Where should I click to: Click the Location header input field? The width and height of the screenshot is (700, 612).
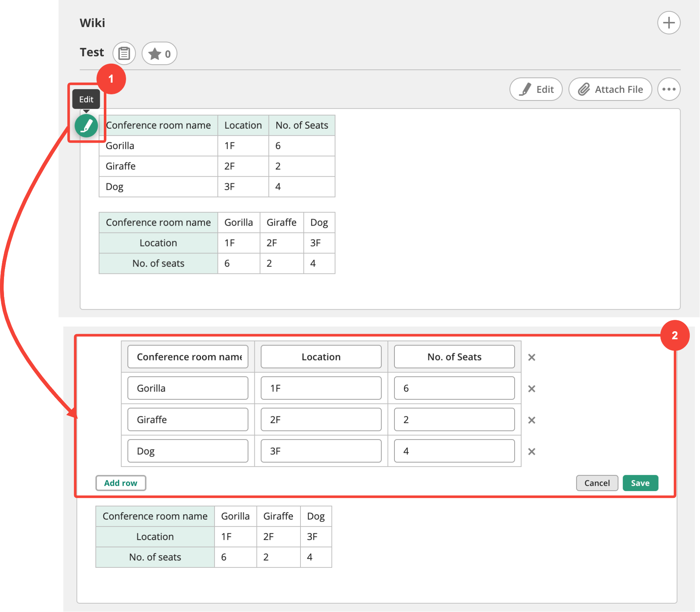click(x=321, y=357)
